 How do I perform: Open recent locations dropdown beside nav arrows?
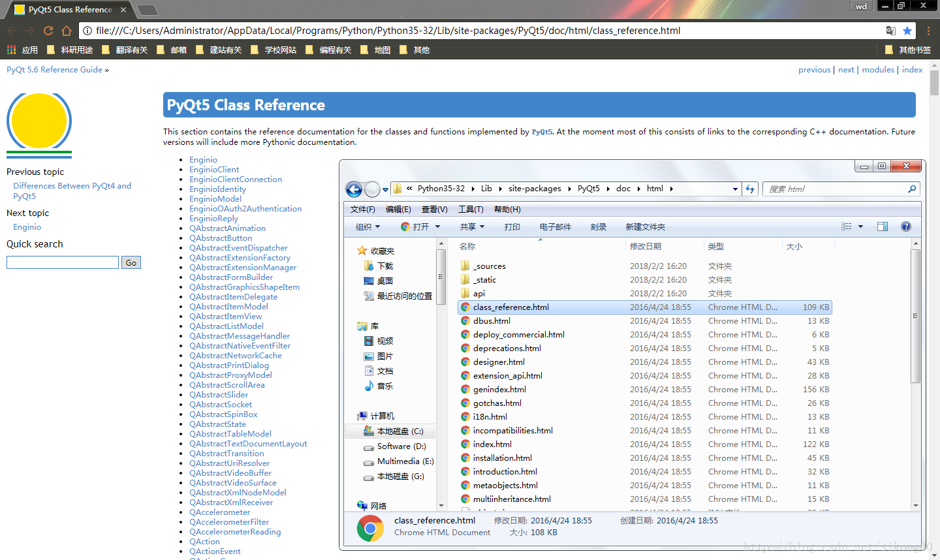point(386,189)
